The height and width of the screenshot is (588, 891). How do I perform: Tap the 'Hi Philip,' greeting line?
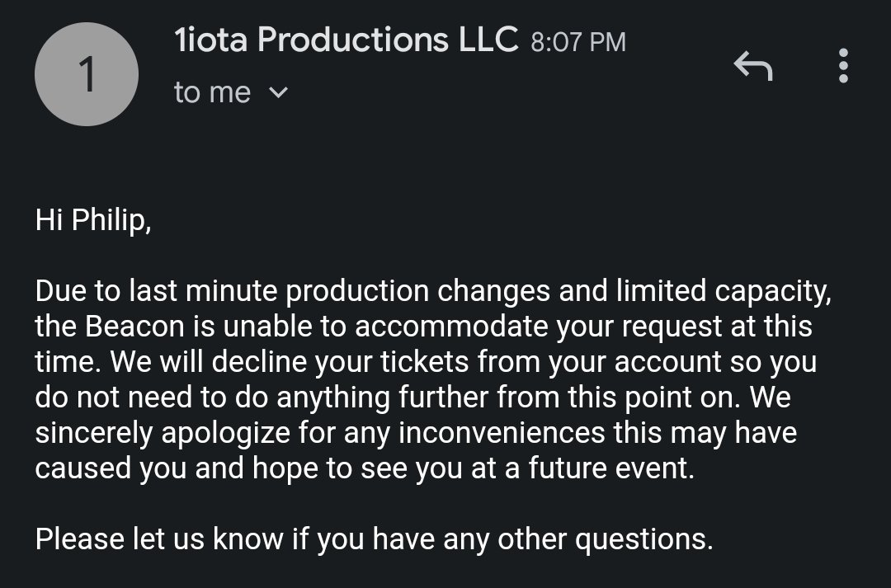[x=93, y=220]
